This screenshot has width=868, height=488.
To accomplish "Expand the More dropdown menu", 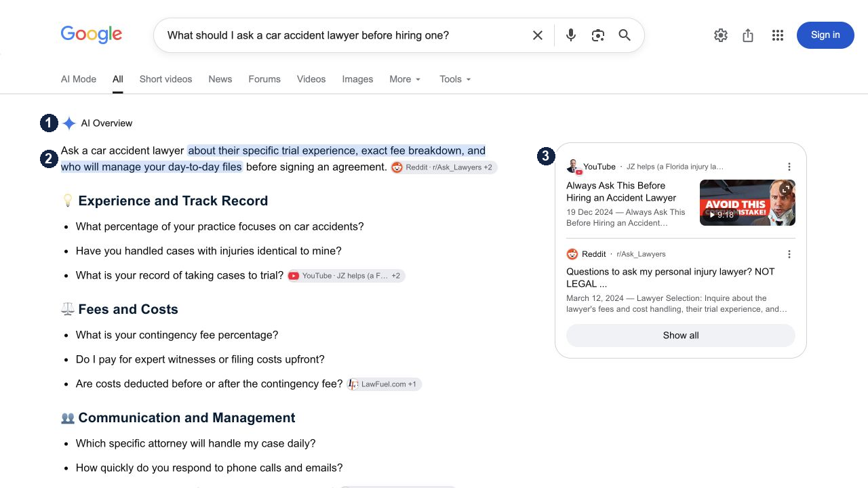I will pos(406,79).
